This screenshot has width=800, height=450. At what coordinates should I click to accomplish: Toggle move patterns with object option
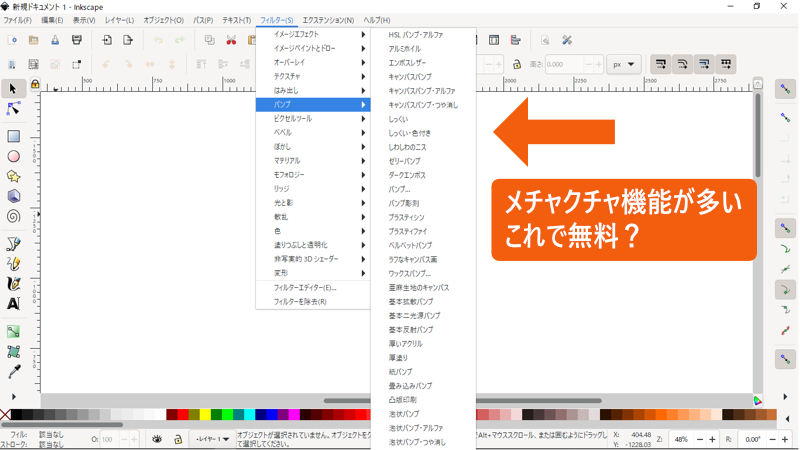pos(726,64)
